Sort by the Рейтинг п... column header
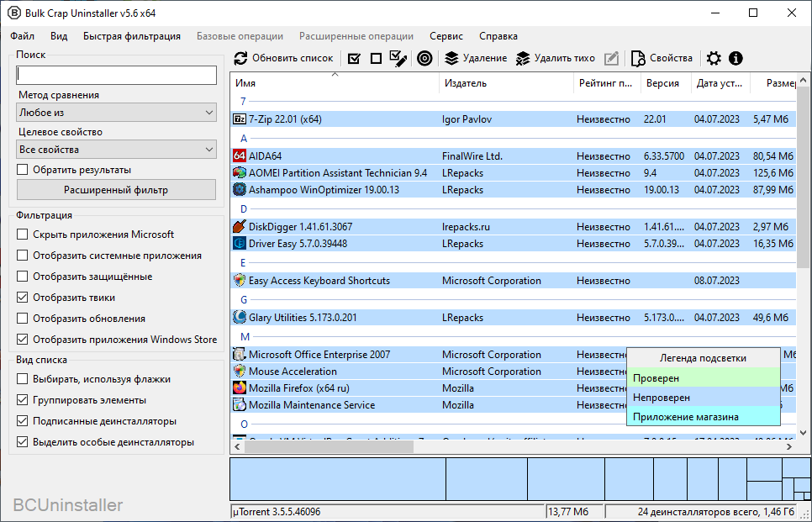 coord(607,83)
